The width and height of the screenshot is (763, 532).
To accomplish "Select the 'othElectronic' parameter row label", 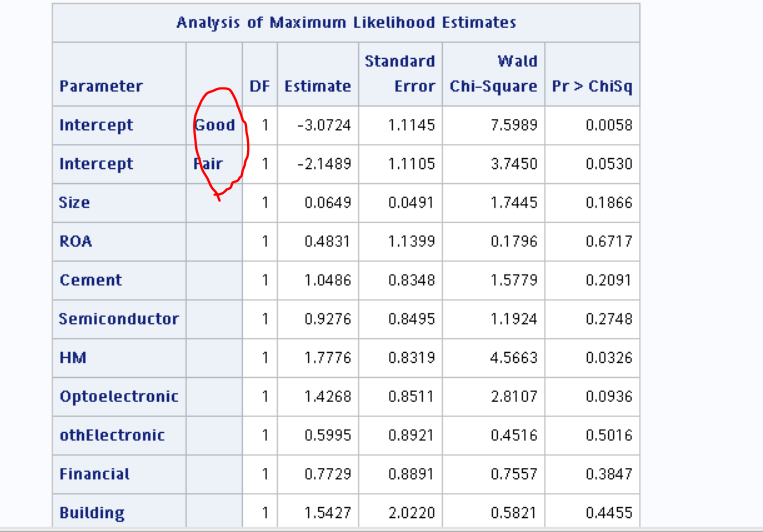I will [x=112, y=435].
